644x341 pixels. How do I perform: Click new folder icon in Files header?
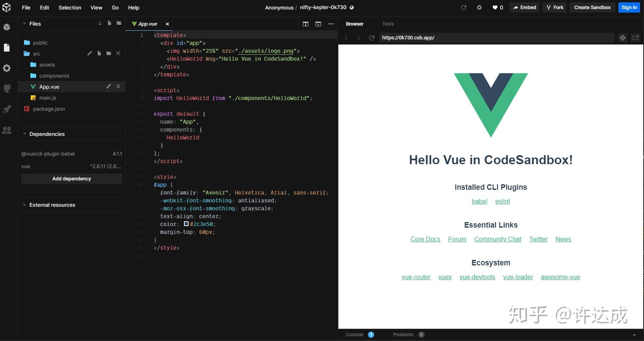[x=119, y=24]
